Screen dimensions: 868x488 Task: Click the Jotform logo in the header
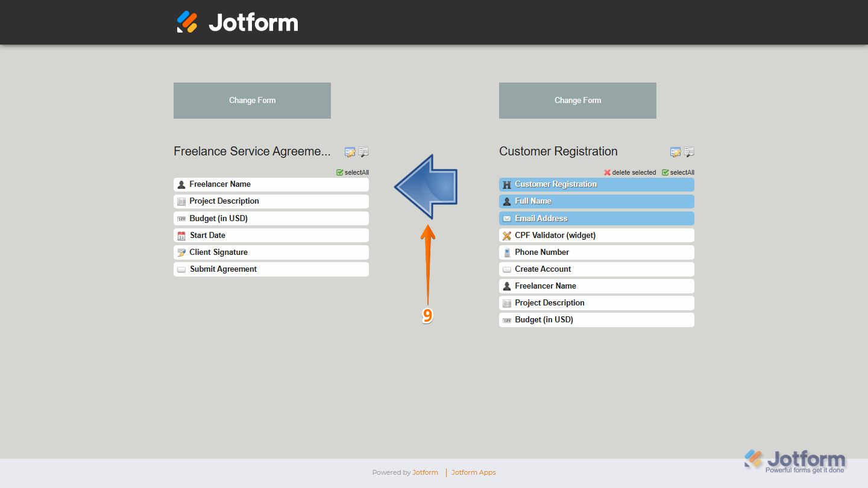point(237,22)
